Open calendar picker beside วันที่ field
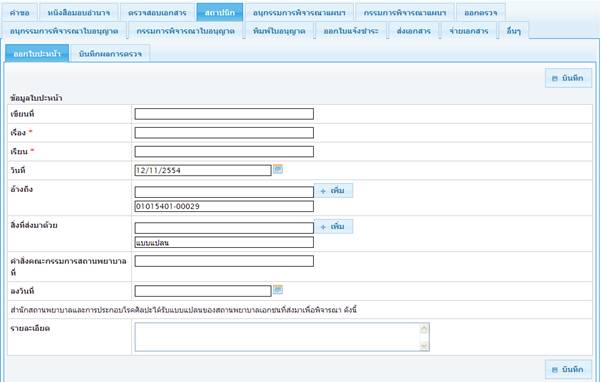This screenshot has height=382, width=601. [x=278, y=169]
